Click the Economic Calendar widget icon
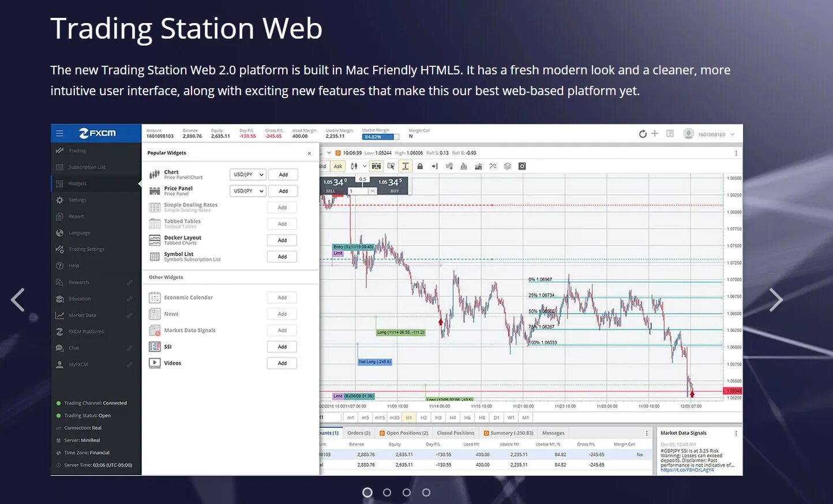Image resolution: width=833 pixels, height=504 pixels. 155,298
